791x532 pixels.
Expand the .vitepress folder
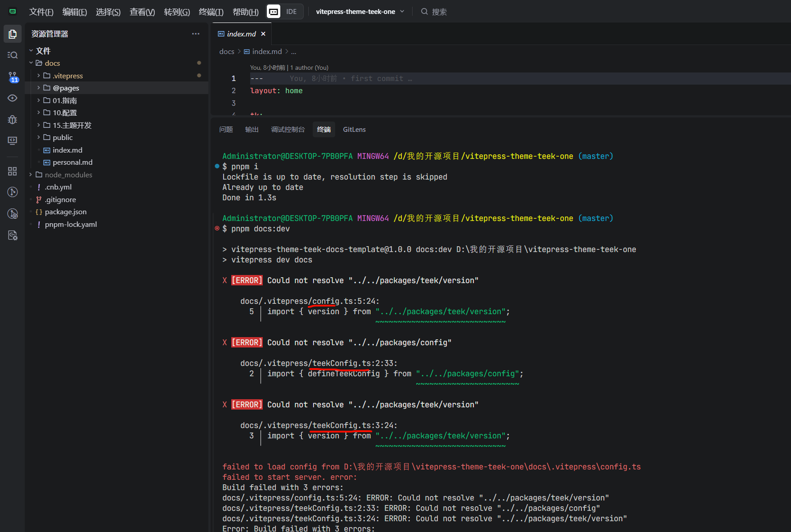(67, 76)
